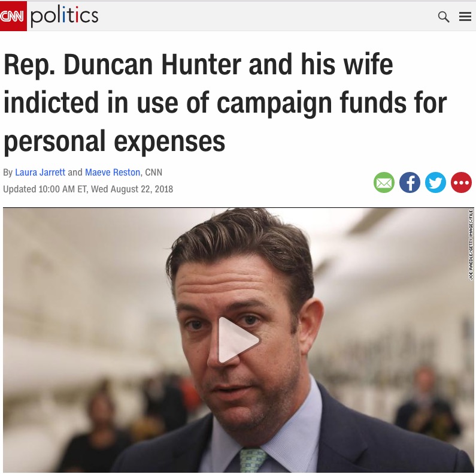The image size is (476, 474).
Task: Open author Maeve Reston's profile link
Action: pyautogui.click(x=113, y=172)
